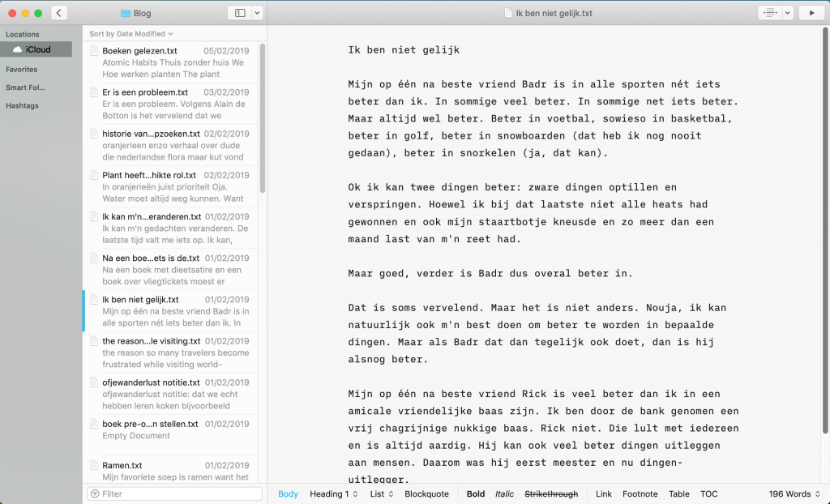Click the text alignment toolbar icon
The width and height of the screenshot is (830, 504).
770,13
